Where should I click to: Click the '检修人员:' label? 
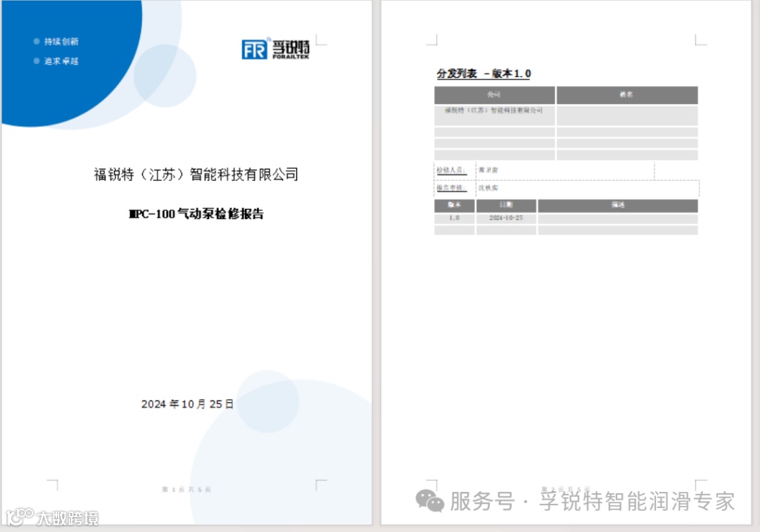[x=451, y=170]
